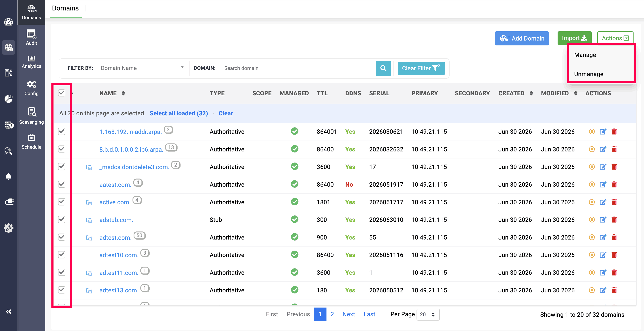The height and width of the screenshot is (331, 644).
Task: Click the record count badge 50 beside adtest.com.
Action: click(140, 235)
